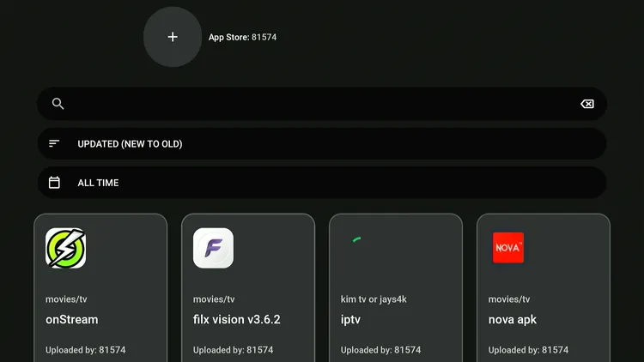Click Uploaded by: 81574 on onStream card
The image size is (644, 362).
click(x=85, y=350)
